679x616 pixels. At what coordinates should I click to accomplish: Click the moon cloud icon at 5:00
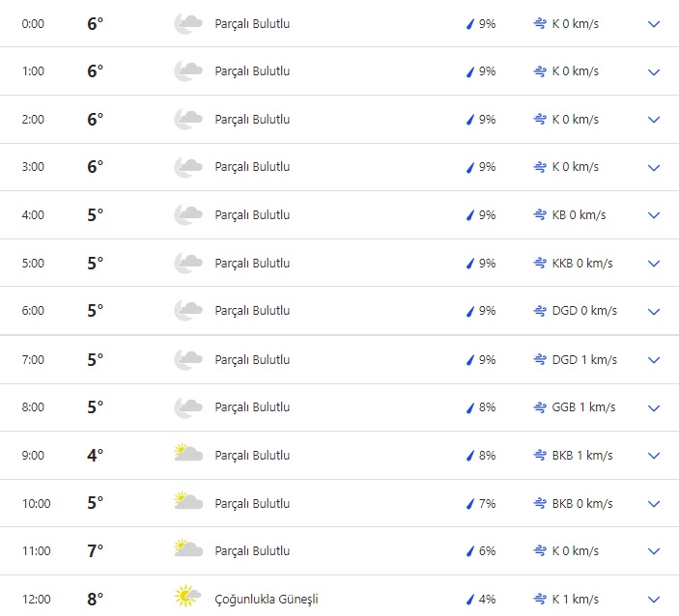[187, 263]
